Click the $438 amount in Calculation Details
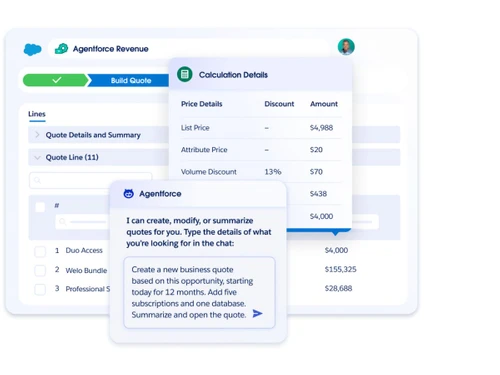This screenshot has height=375, width=500. [318, 194]
